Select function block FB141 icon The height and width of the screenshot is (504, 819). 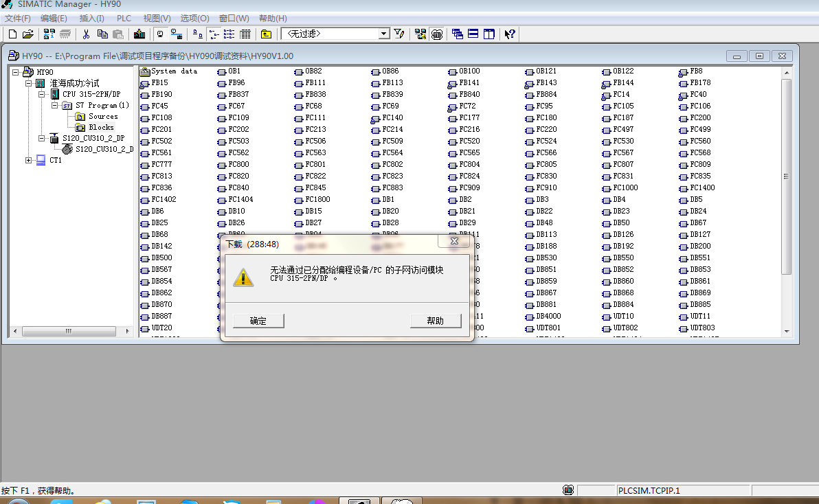coord(452,84)
